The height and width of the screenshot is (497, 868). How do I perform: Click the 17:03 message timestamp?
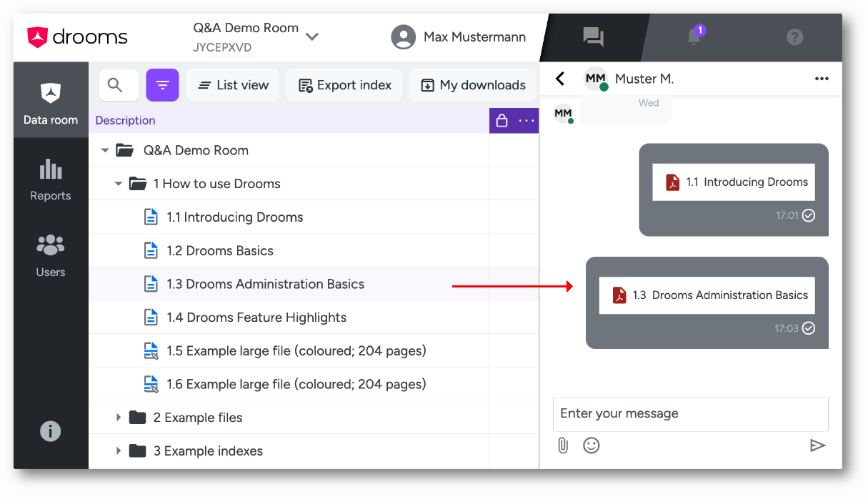click(787, 328)
